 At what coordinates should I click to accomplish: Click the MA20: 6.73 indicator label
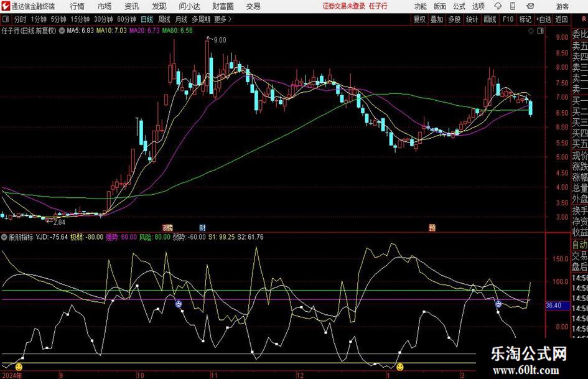point(144,30)
